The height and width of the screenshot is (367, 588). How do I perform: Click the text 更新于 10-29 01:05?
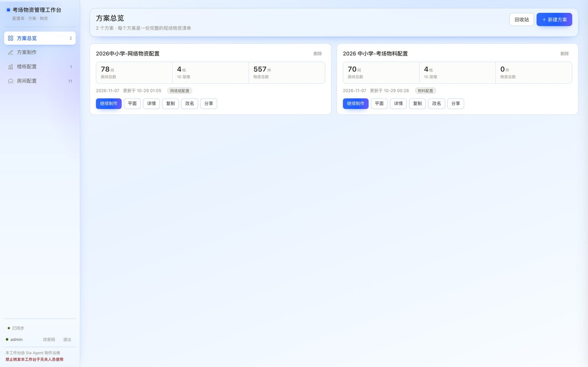[142, 91]
